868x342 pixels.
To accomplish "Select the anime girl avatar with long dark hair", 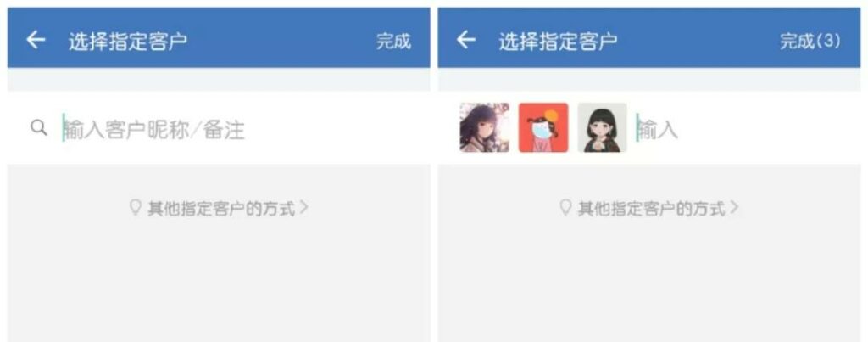I will coord(484,127).
